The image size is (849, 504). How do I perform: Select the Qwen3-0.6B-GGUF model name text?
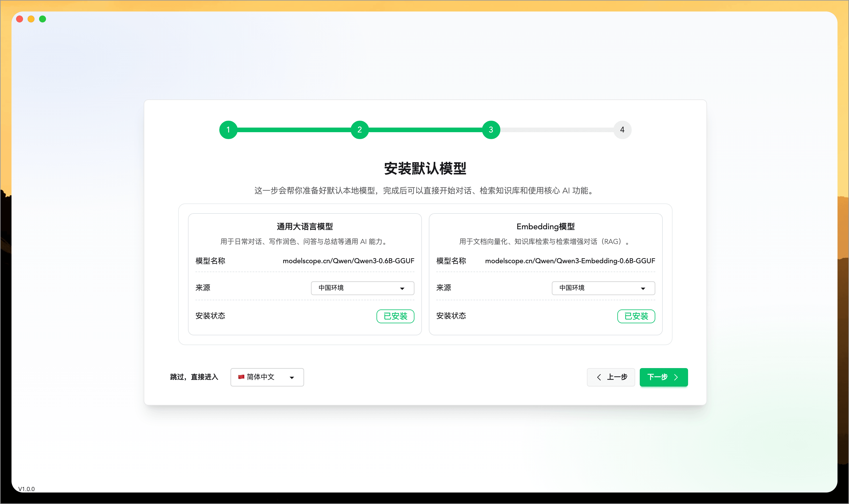348,261
